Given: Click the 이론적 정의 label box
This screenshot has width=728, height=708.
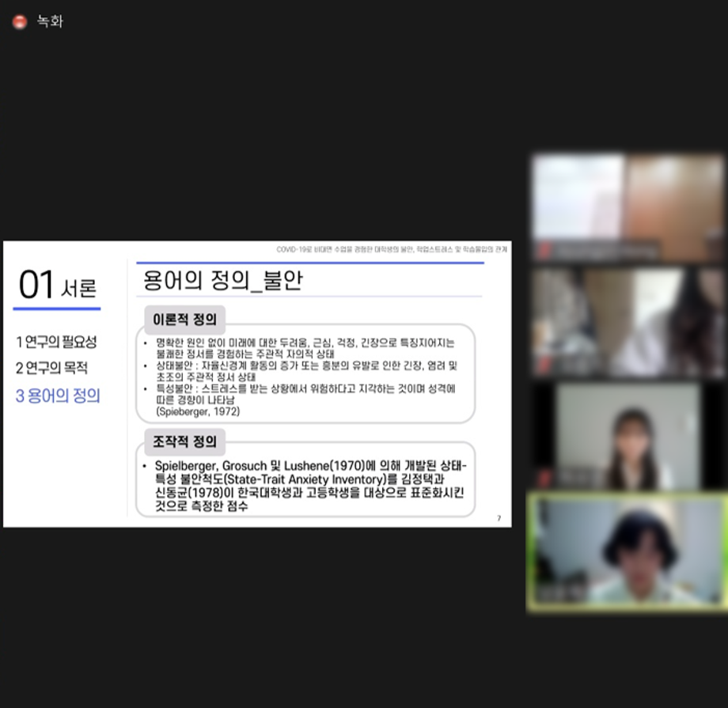Looking at the screenshot, I should pyautogui.click(x=184, y=320).
